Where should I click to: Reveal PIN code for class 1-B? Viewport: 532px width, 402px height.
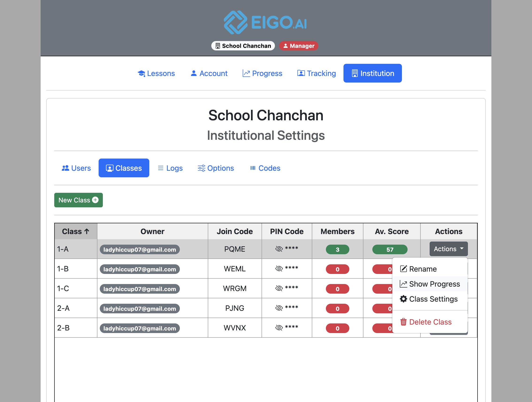279,269
